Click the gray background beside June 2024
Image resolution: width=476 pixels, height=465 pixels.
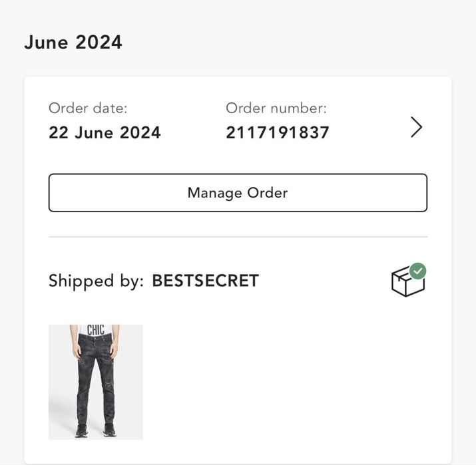coord(300,43)
